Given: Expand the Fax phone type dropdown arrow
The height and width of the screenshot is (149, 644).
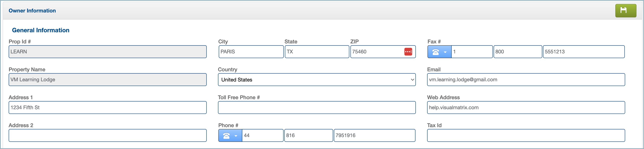Looking at the screenshot, I should (445, 52).
